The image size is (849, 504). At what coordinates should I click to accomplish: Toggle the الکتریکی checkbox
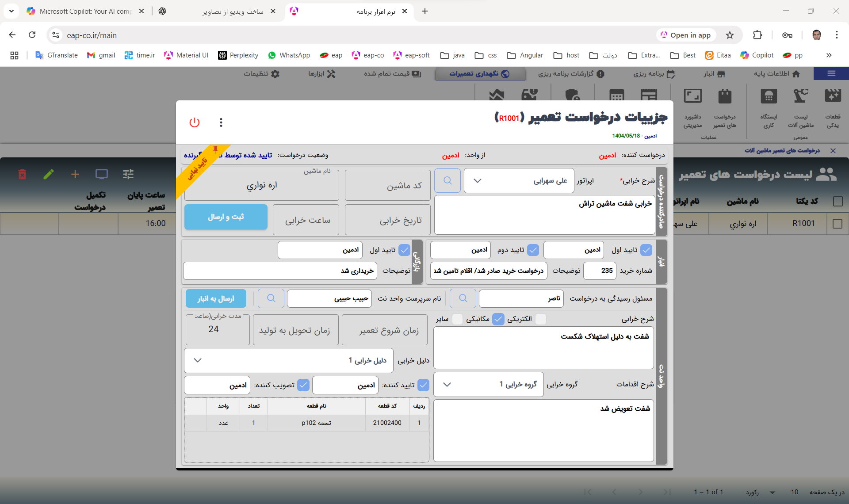(x=540, y=319)
